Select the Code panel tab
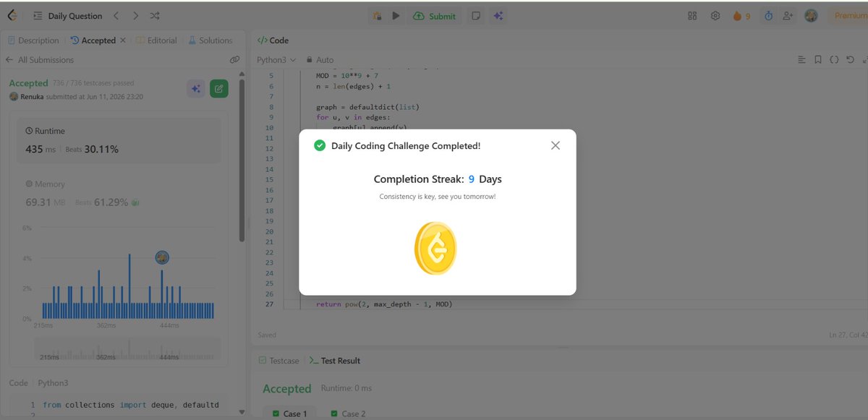 click(x=273, y=40)
